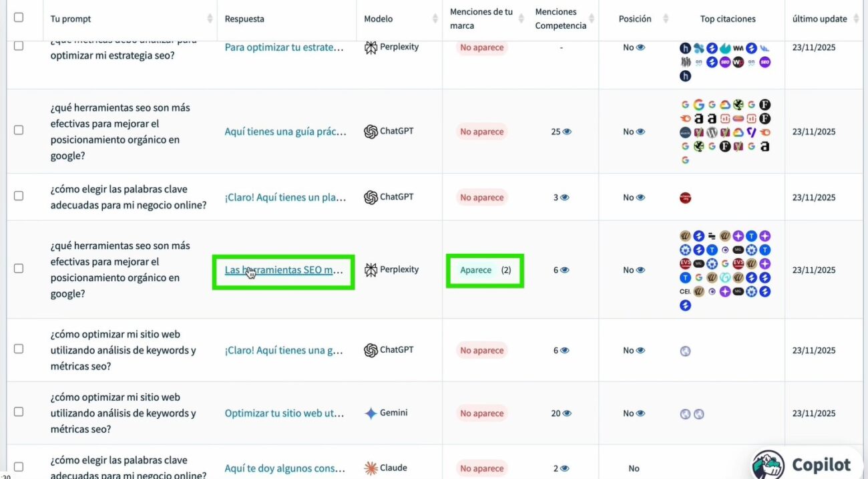Click the Top citaciones column header

[728, 19]
